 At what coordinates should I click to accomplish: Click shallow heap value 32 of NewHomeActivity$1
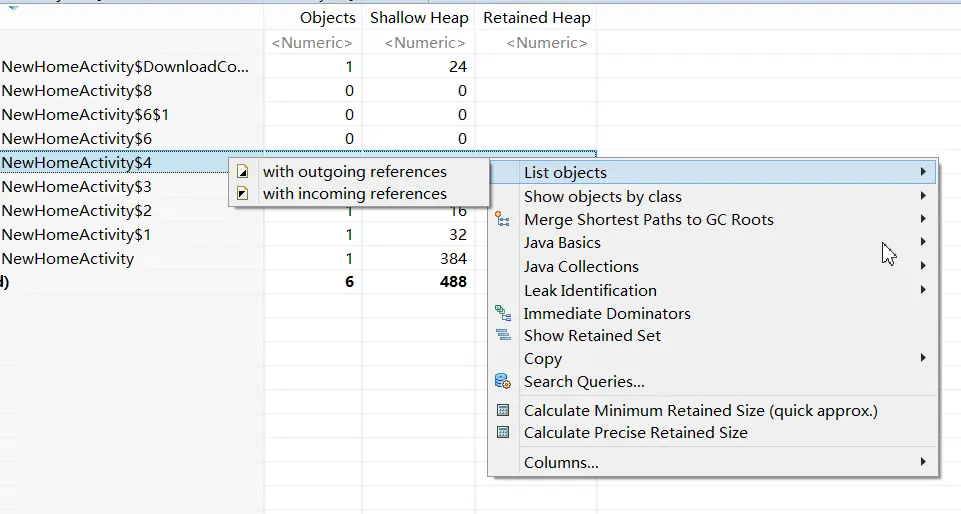point(458,235)
